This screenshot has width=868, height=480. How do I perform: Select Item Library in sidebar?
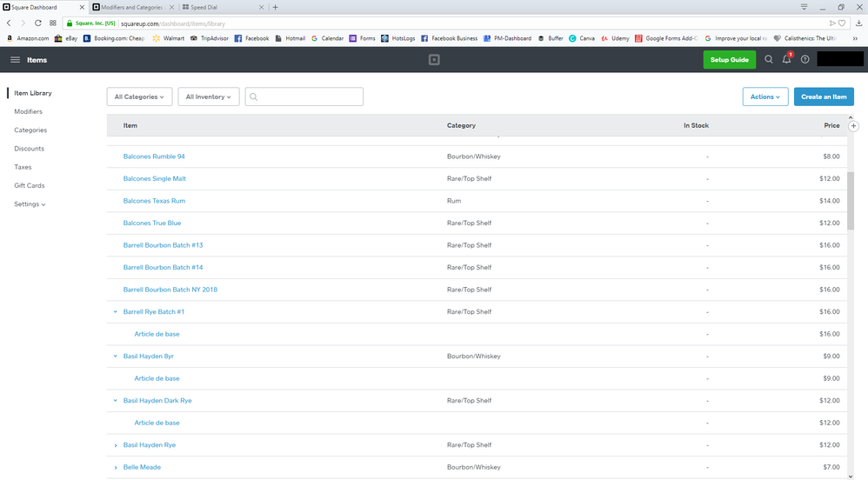[33, 93]
